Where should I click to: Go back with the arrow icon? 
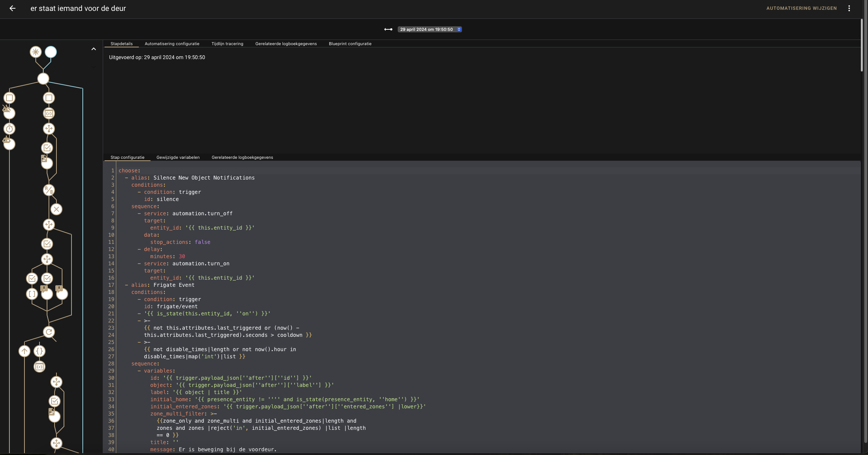12,8
